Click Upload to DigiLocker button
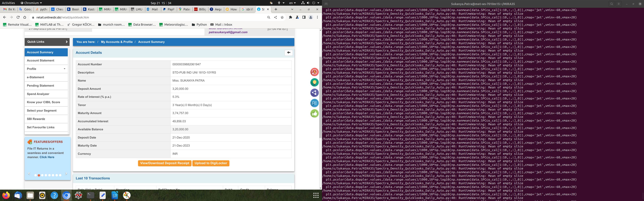644x201 pixels. [211, 163]
